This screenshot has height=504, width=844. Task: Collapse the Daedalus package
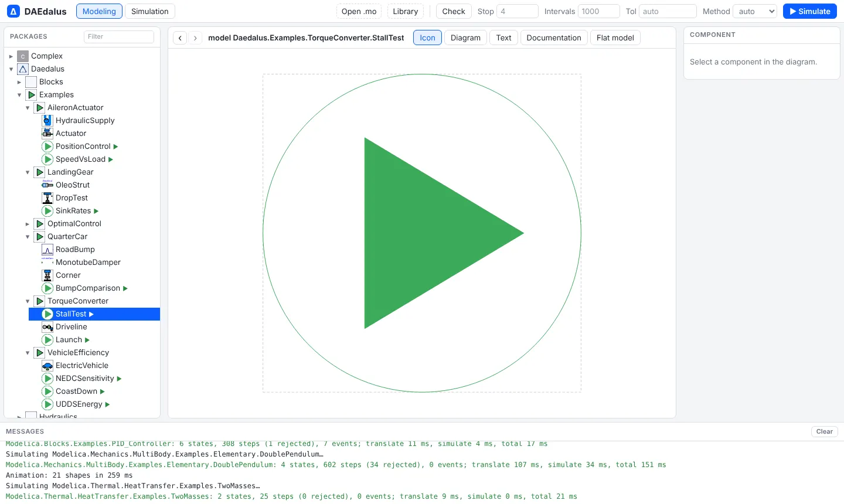(x=11, y=69)
